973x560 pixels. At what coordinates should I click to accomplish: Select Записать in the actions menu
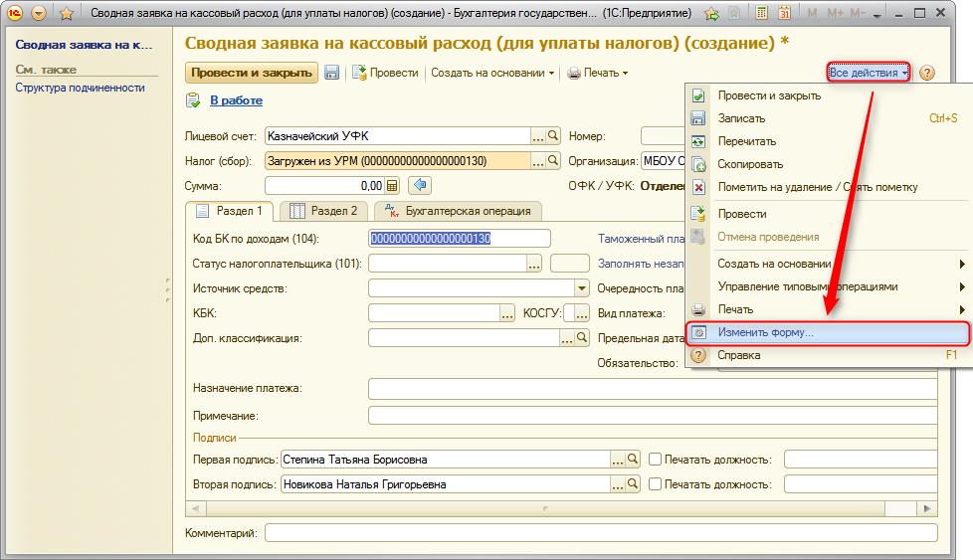coord(828,118)
